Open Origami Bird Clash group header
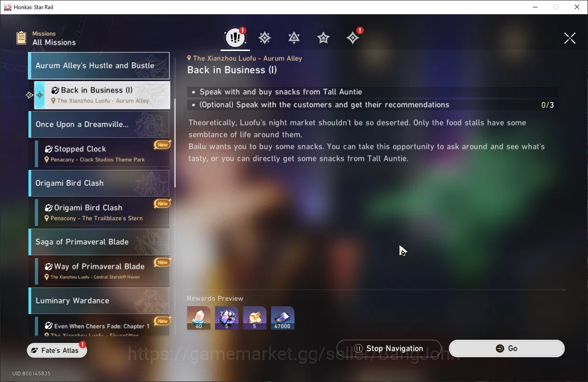 (99, 183)
